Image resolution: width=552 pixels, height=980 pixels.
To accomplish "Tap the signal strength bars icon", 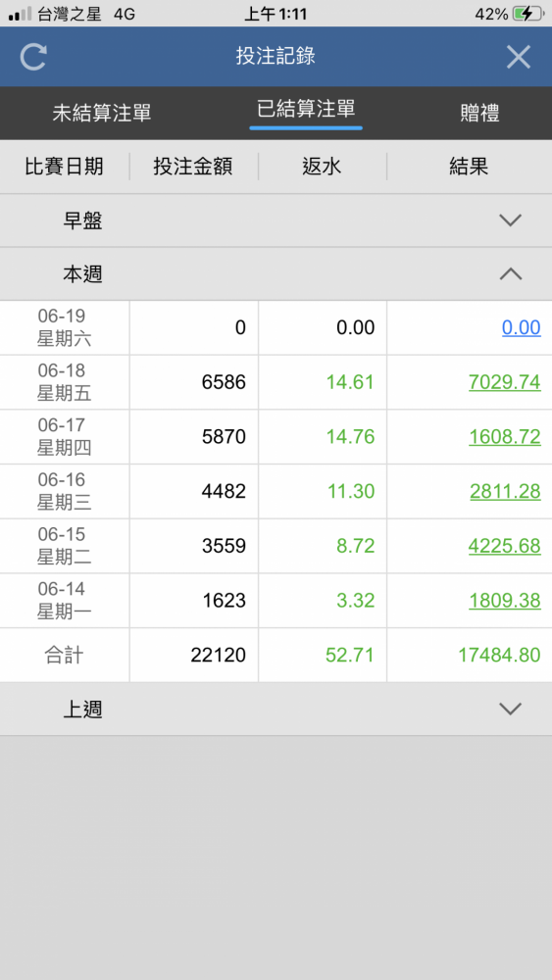I will (20, 14).
